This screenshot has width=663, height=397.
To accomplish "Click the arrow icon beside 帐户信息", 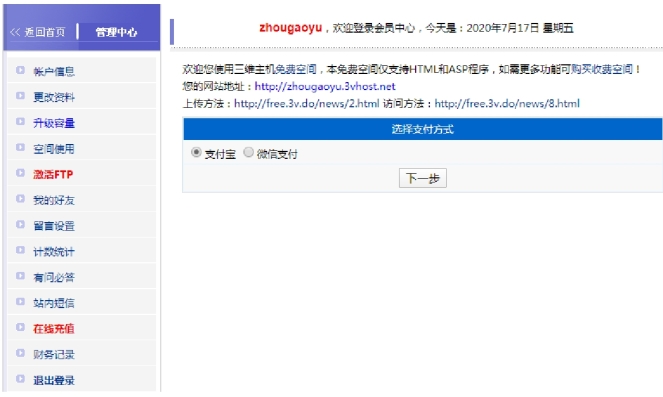I will pos(20,70).
